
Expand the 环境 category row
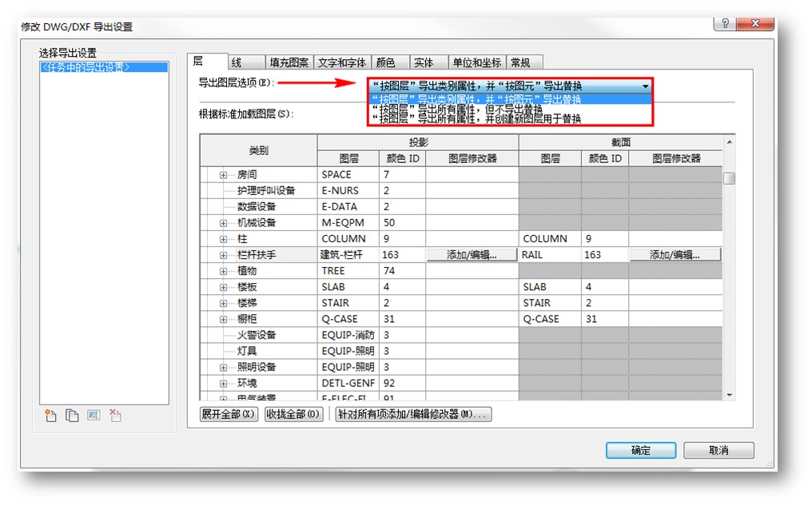[x=223, y=384]
